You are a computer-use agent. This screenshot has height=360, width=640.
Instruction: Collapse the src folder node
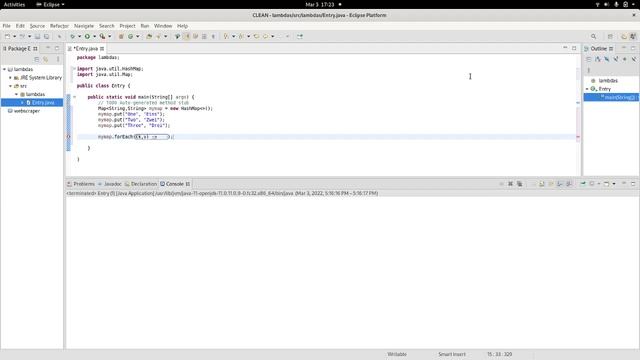[x=11, y=86]
